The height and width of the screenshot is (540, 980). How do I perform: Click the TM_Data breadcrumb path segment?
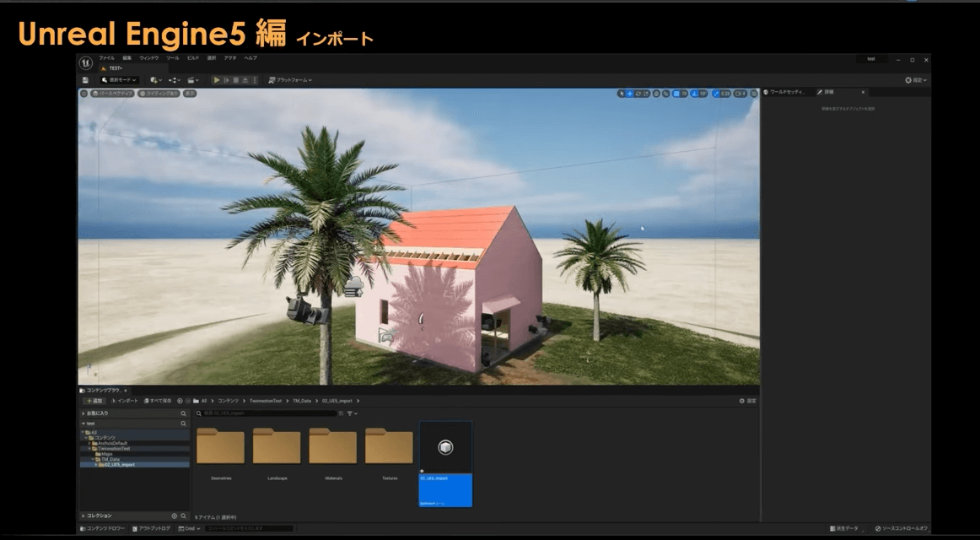click(x=302, y=401)
